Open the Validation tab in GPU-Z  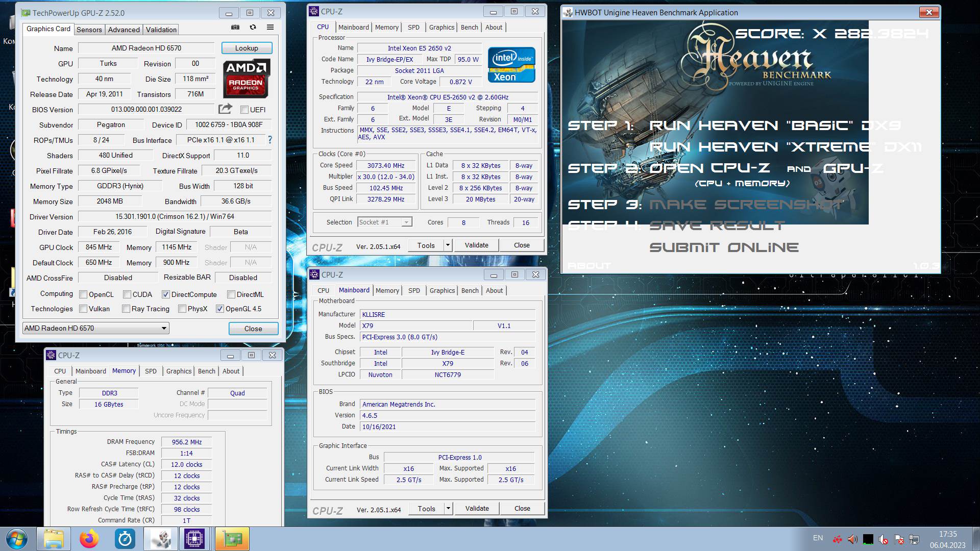[x=161, y=30]
